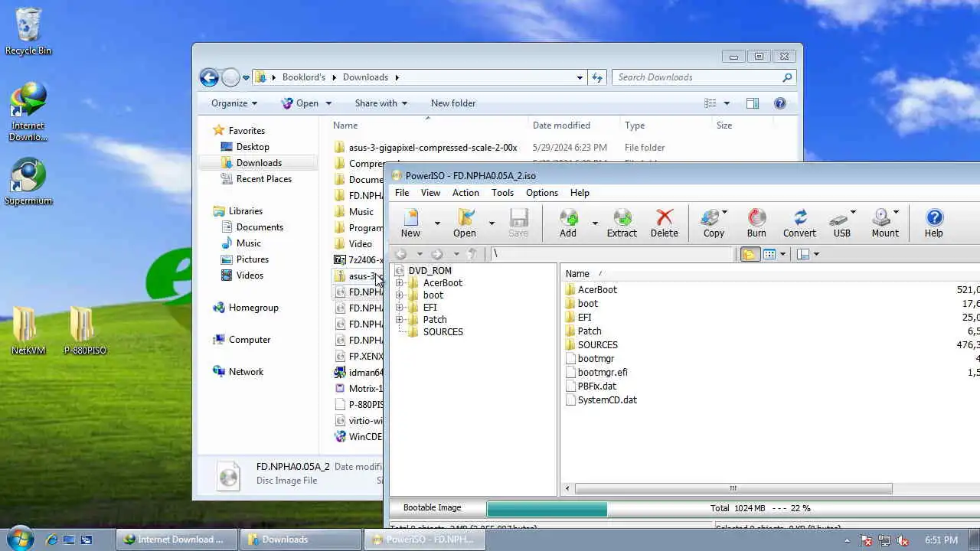Open the dropdown arrow next to Add

tap(594, 223)
